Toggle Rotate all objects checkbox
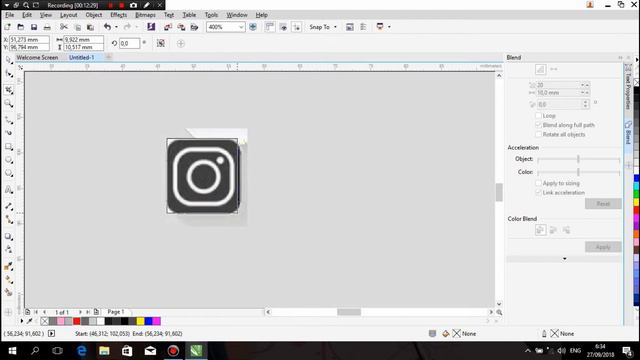This screenshot has width=640, height=360. [x=538, y=134]
